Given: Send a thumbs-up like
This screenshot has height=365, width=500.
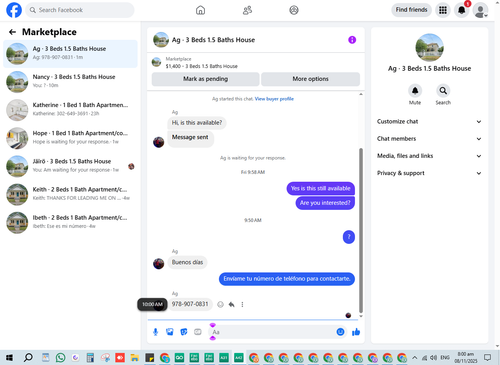Looking at the screenshot, I should (356, 332).
